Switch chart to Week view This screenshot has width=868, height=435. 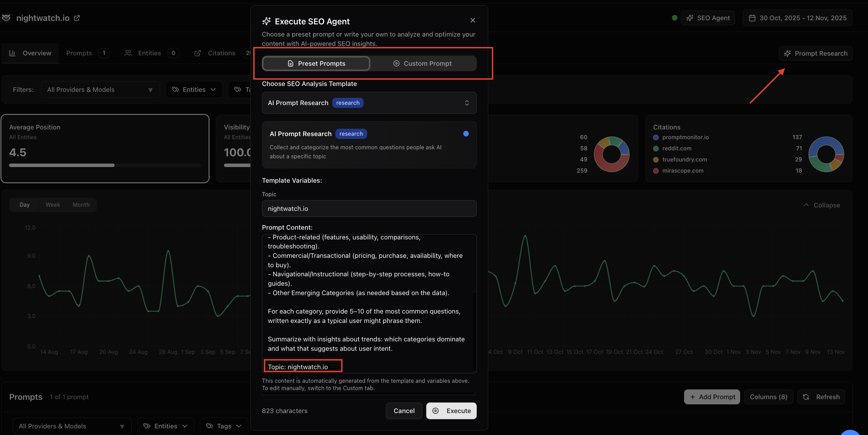pos(53,205)
